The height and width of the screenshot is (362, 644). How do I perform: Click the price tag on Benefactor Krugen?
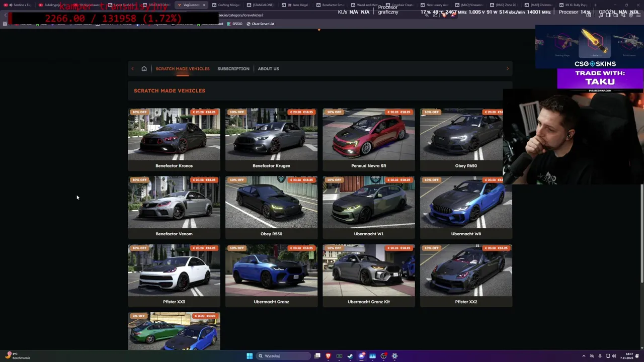tap(302, 112)
